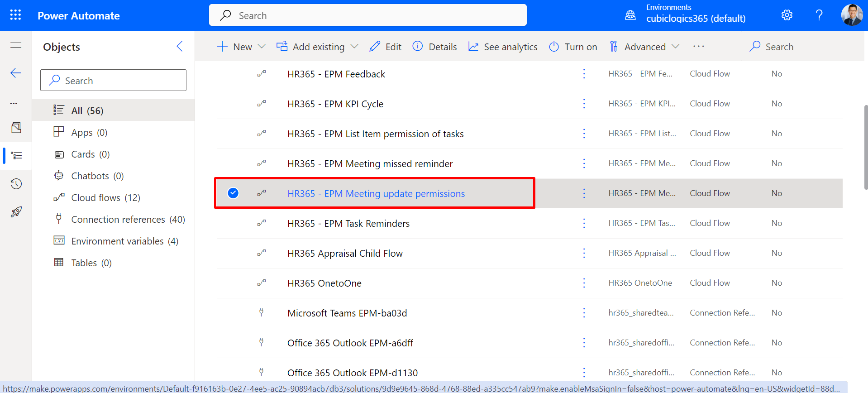Uncheck the EPM Meeting update permissions row

(x=233, y=193)
